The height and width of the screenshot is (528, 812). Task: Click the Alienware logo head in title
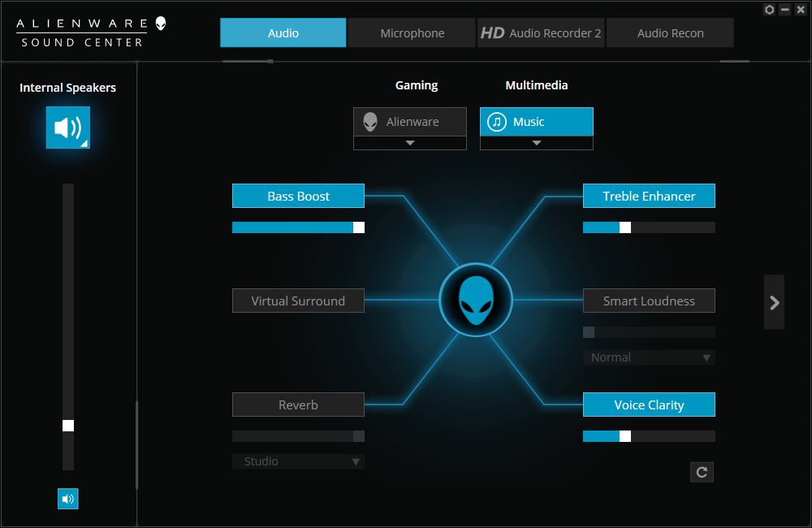click(x=161, y=24)
